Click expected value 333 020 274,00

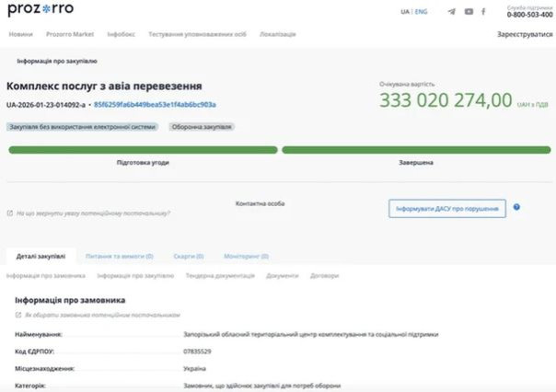446,100
